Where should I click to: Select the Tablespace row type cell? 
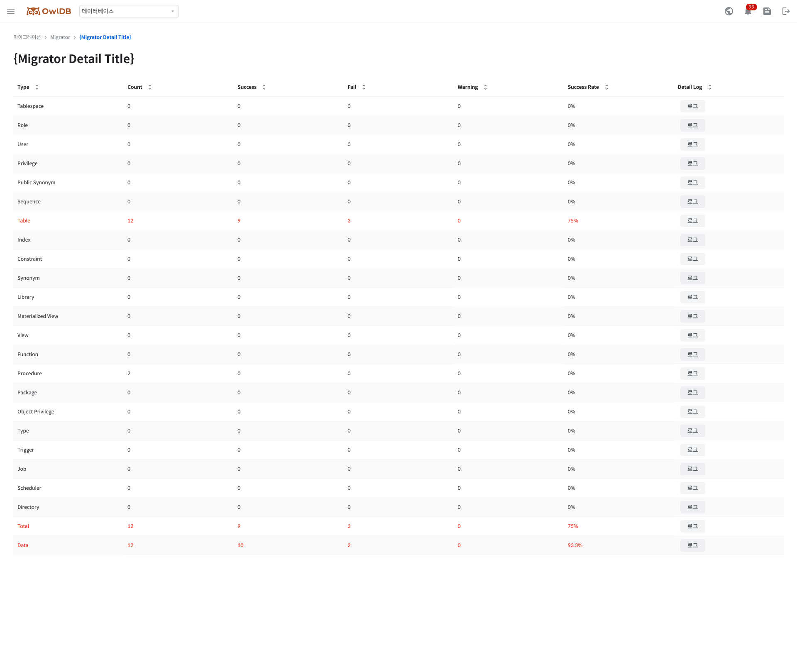pos(31,106)
